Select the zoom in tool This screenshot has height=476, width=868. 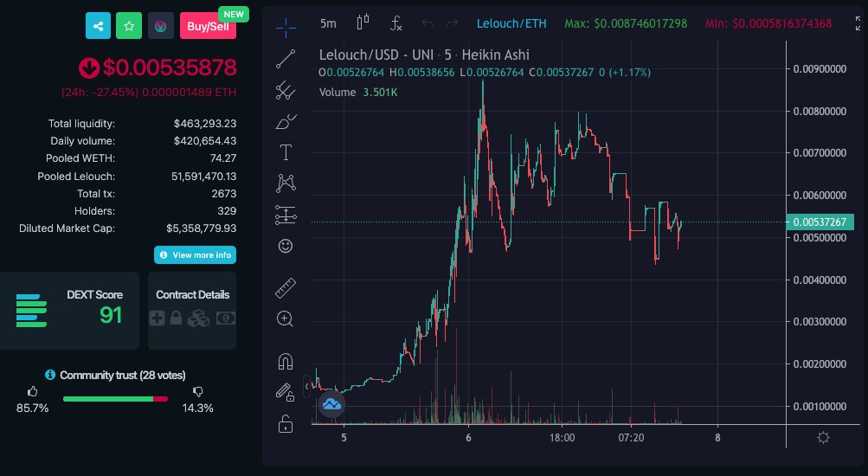coord(285,319)
